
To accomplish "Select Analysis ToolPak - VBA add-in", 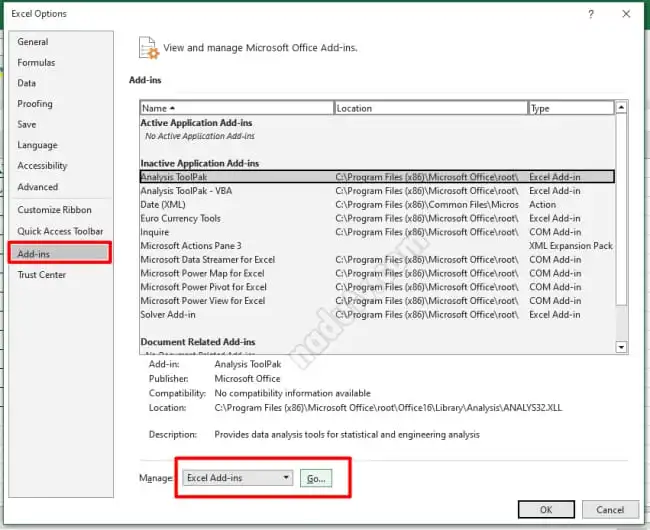I will coord(377,191).
